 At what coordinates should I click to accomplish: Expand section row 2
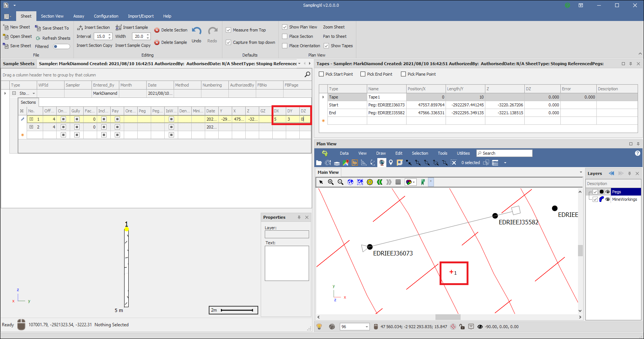click(x=31, y=127)
